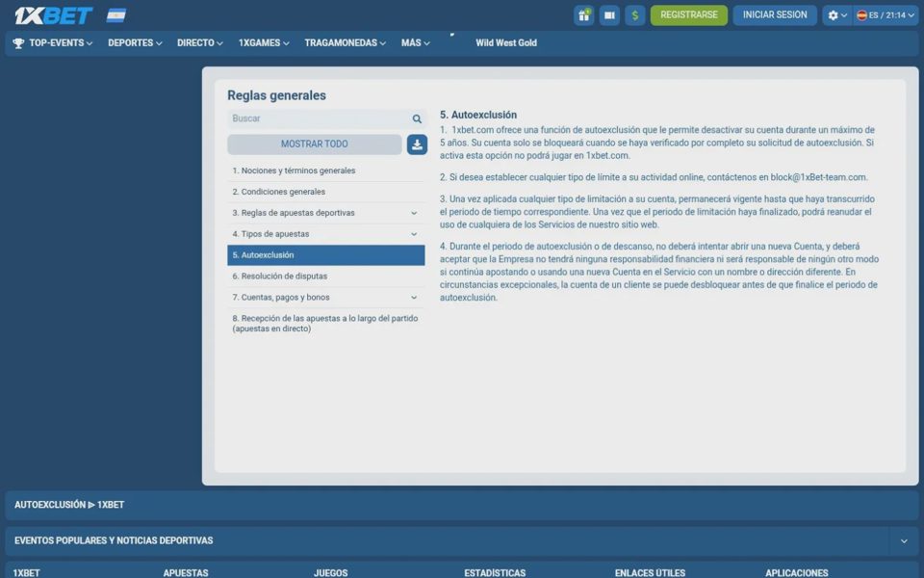Click the APUESTAS footer heading
The height and width of the screenshot is (578, 924).
coord(186,572)
